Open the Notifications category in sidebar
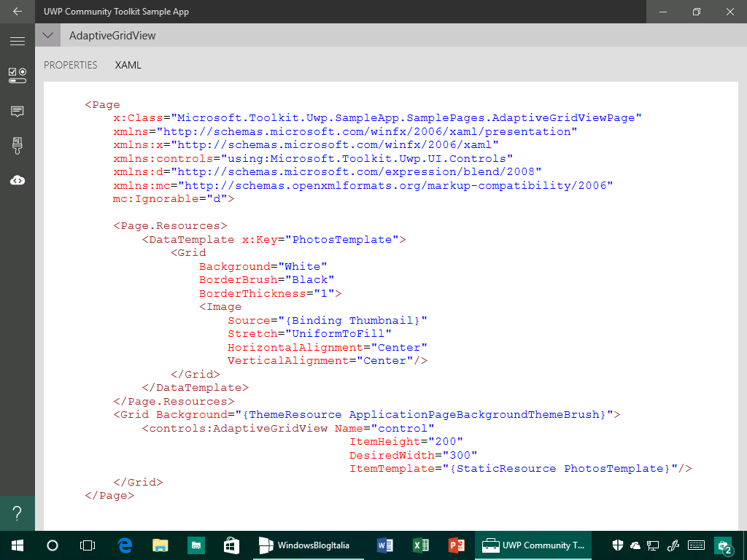The width and height of the screenshot is (747, 560). pyautogui.click(x=18, y=111)
